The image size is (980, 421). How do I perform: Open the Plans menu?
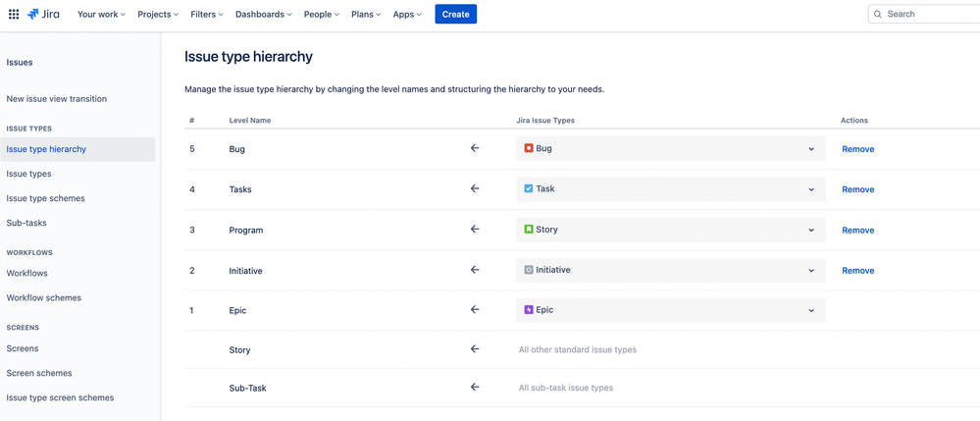click(x=366, y=15)
